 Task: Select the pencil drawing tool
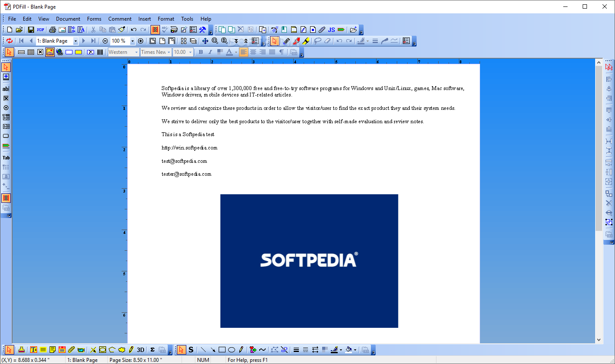pyautogui.click(x=286, y=41)
